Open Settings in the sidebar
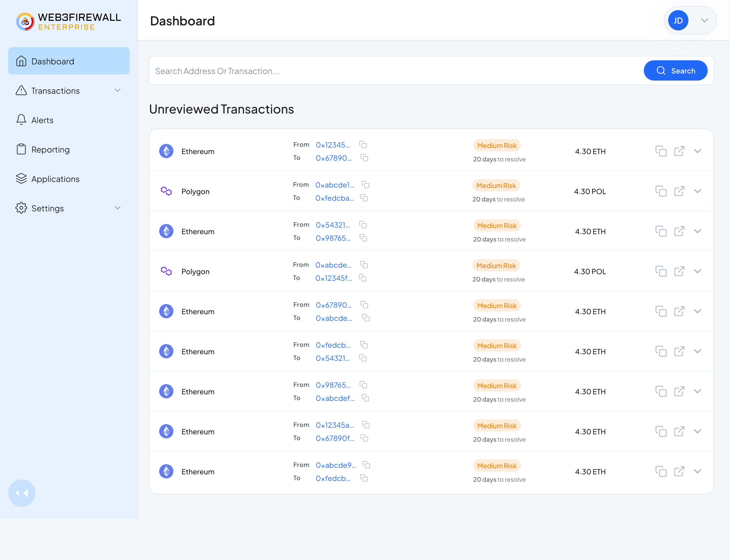Viewport: 730px width, 560px height. [69, 208]
